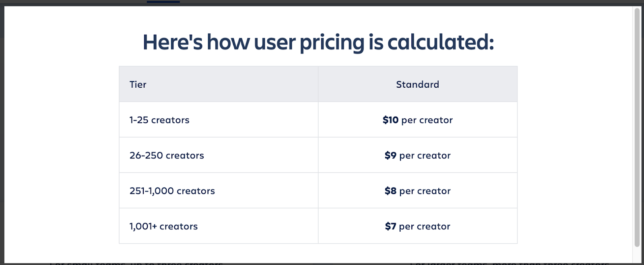
Task: Select the Standard column header
Action: point(417,84)
